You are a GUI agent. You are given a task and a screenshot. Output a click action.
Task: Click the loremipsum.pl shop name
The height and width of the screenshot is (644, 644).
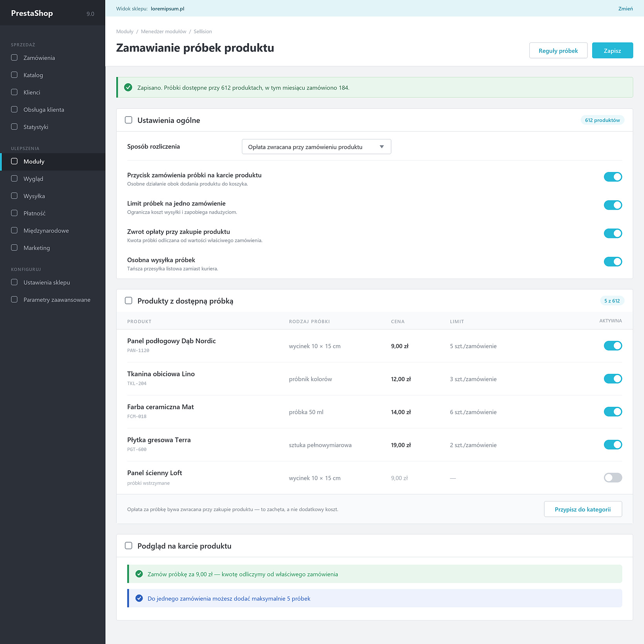[167, 9]
